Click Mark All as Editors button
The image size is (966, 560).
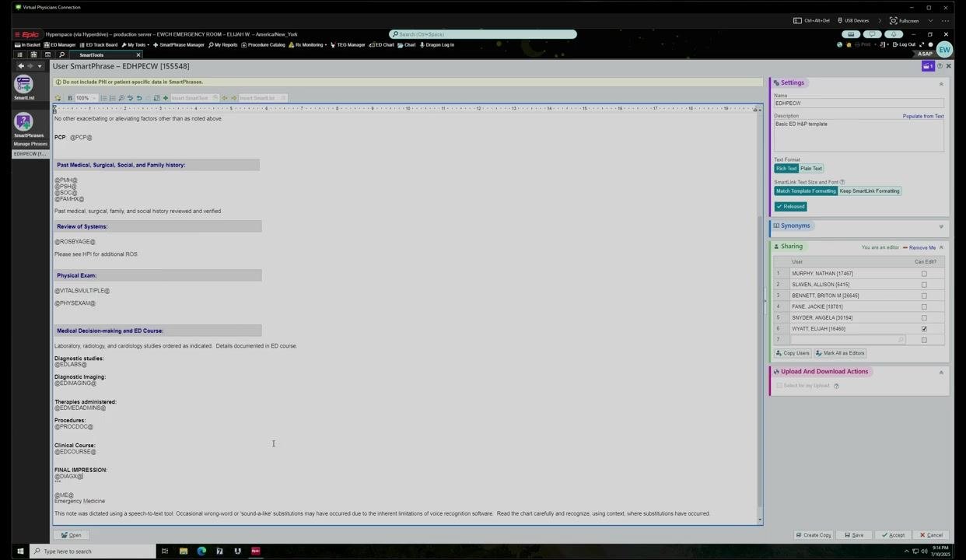(x=840, y=353)
